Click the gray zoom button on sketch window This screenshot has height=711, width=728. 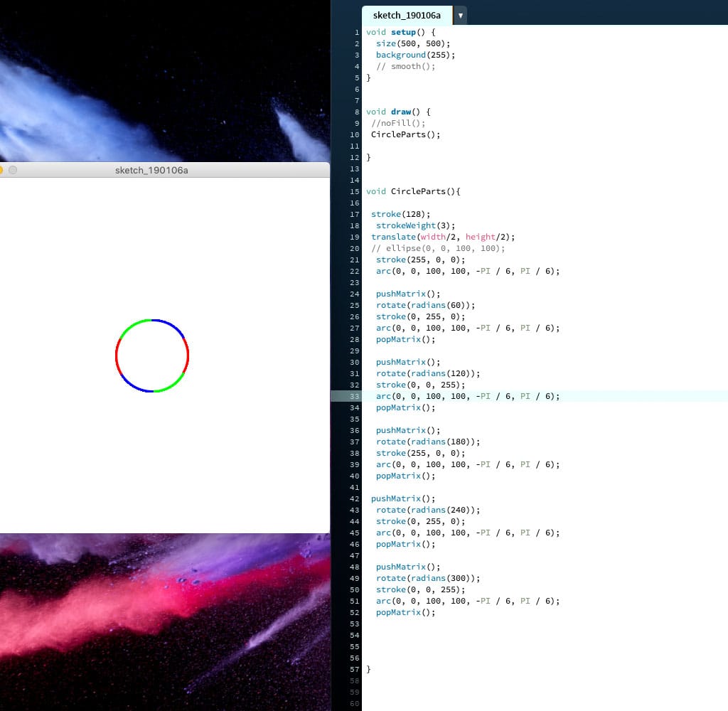[x=12, y=170]
